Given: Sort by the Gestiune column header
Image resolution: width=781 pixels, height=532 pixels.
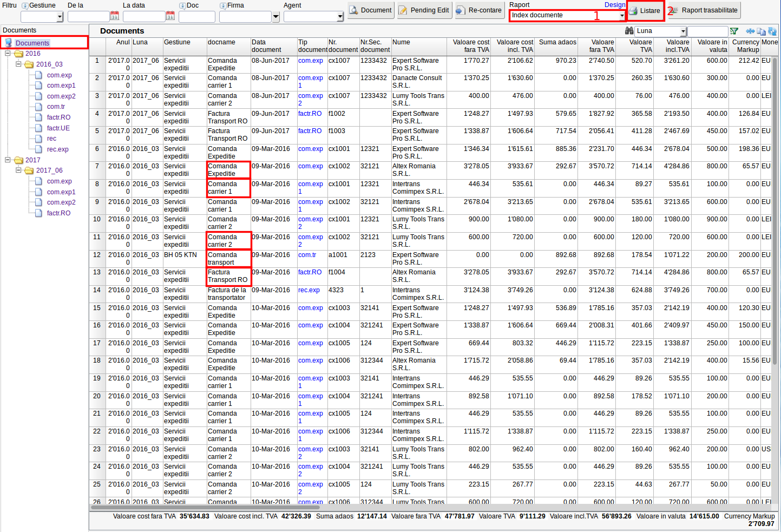Looking at the screenshot, I should (185, 46).
